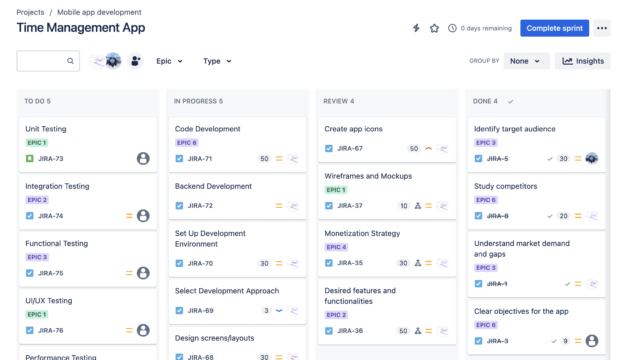Click the lightning bolt automation icon
619x360 pixels.
[x=416, y=28]
